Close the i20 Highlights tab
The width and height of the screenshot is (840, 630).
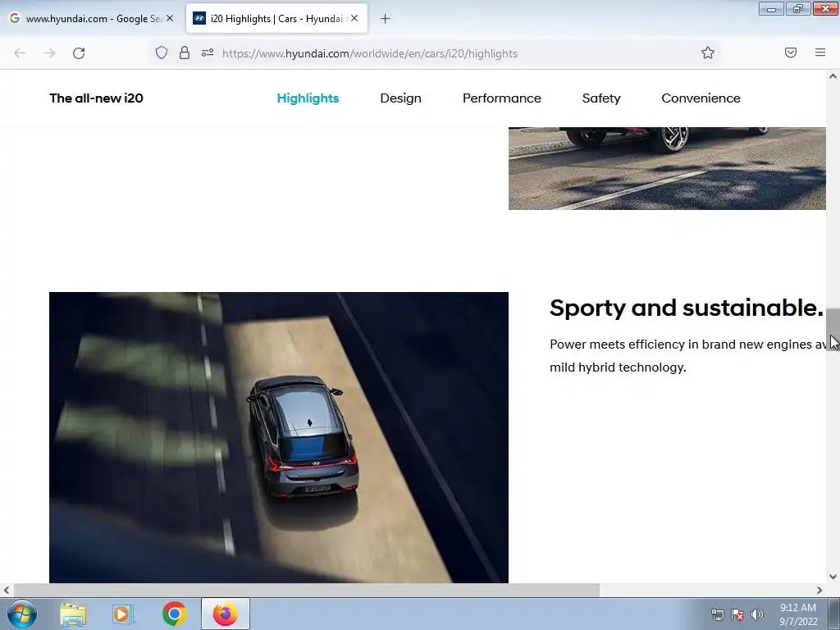[x=354, y=18]
